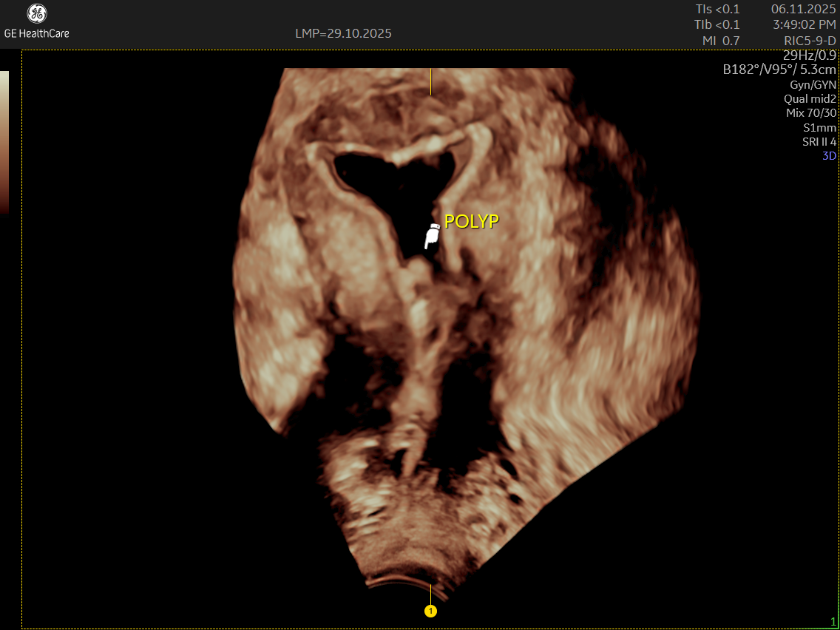The height and width of the screenshot is (630, 840).
Task: Click the exam date 06.11.2025
Action: pyautogui.click(x=804, y=9)
